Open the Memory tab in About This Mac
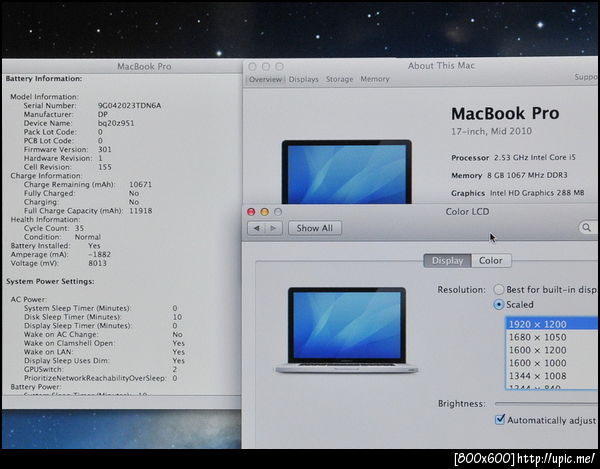This screenshot has width=600, height=469. 375,79
